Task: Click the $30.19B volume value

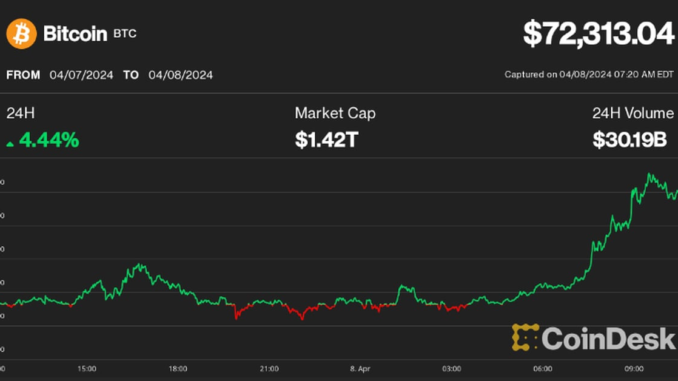Action: point(630,140)
